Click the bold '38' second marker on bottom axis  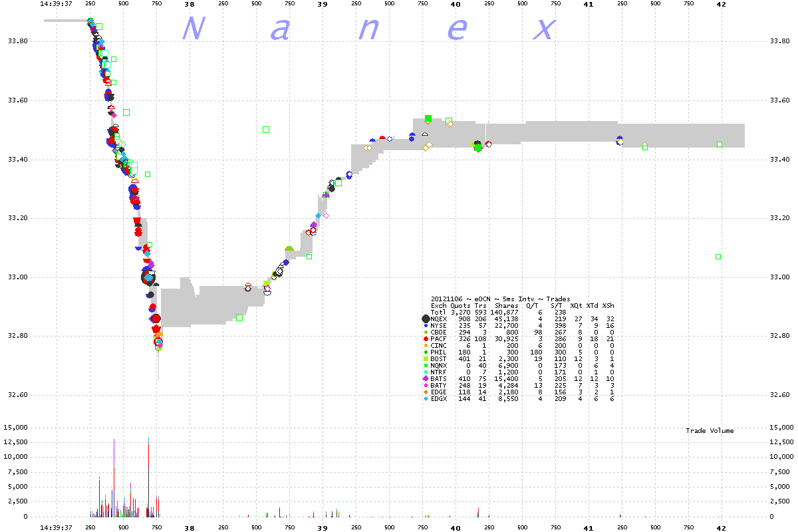pos(190,527)
